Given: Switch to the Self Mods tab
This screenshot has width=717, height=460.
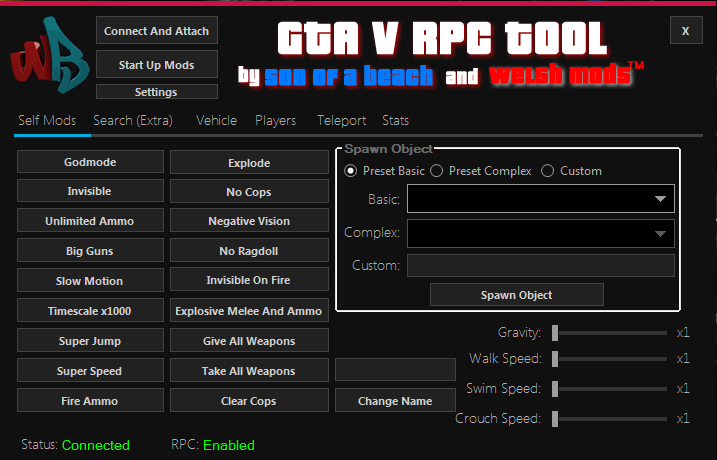Looking at the screenshot, I should pyautogui.click(x=47, y=120).
